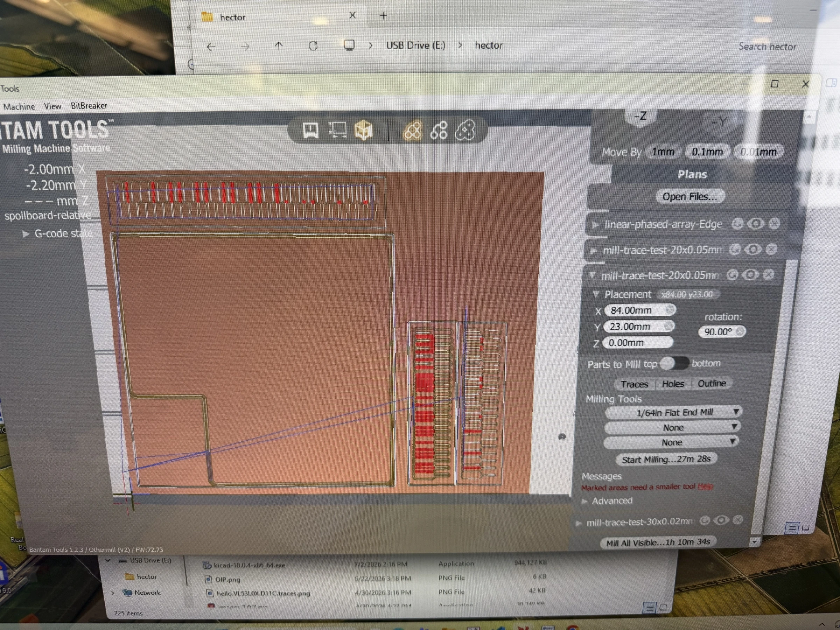Choose the toolpath circles preview icon
The width and height of the screenshot is (840, 630).
click(439, 131)
